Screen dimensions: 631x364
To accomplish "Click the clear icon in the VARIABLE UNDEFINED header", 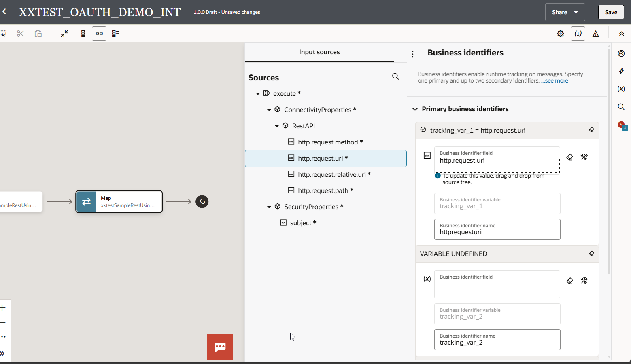I will 591,254.
